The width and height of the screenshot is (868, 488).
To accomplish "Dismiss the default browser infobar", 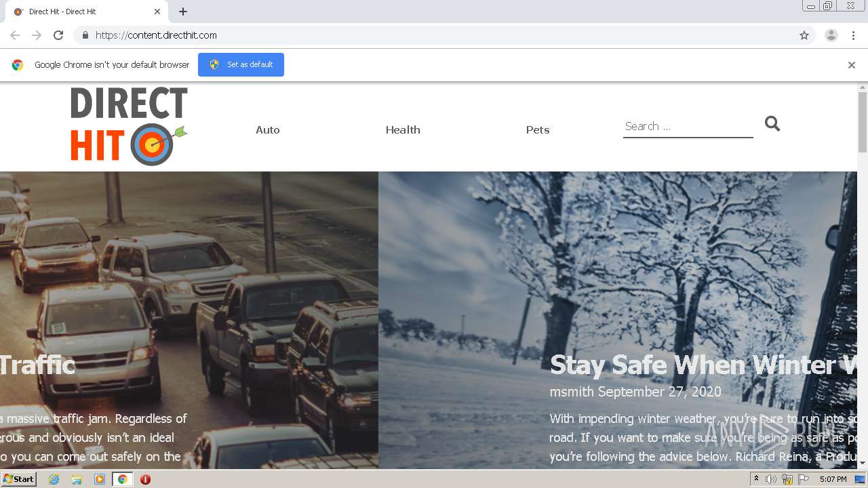I will [852, 65].
